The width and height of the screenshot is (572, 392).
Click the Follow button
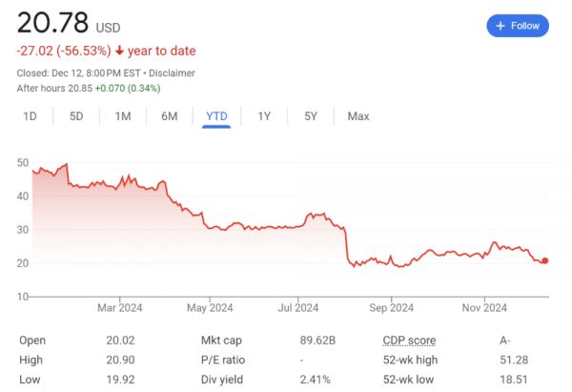coord(517,26)
